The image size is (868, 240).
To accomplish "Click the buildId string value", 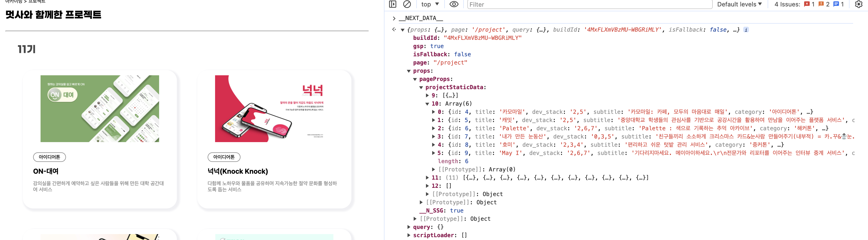I will tap(482, 38).
